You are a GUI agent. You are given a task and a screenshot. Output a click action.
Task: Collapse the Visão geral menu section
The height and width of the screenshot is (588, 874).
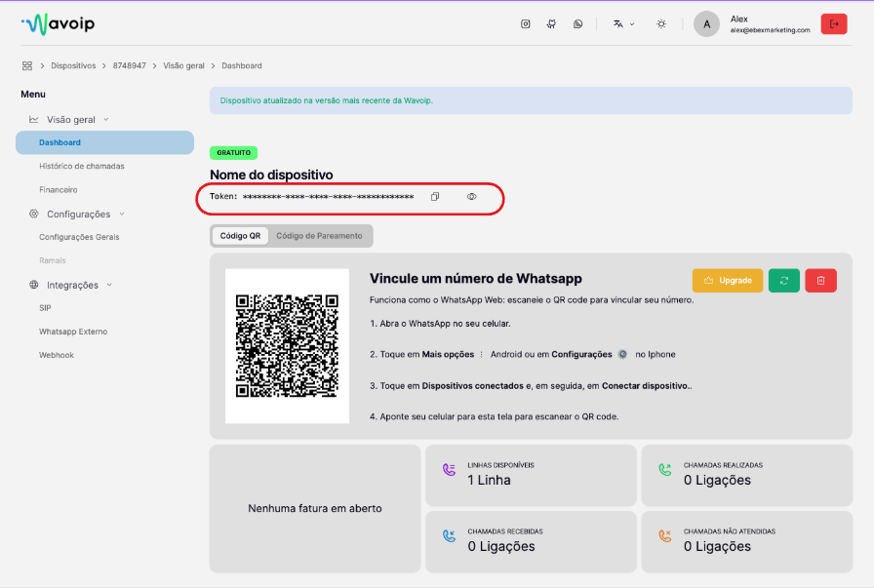click(x=70, y=119)
